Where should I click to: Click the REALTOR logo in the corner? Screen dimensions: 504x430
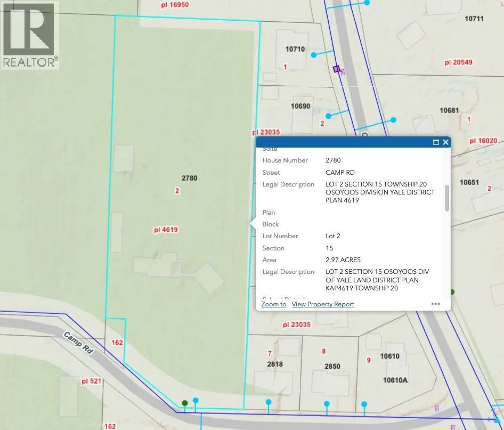pyautogui.click(x=29, y=35)
